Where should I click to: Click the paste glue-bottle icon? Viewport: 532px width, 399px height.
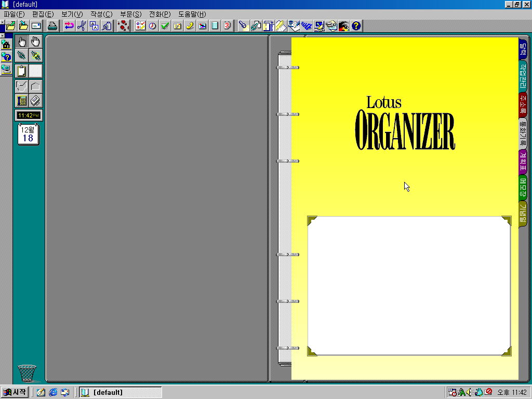(107, 26)
